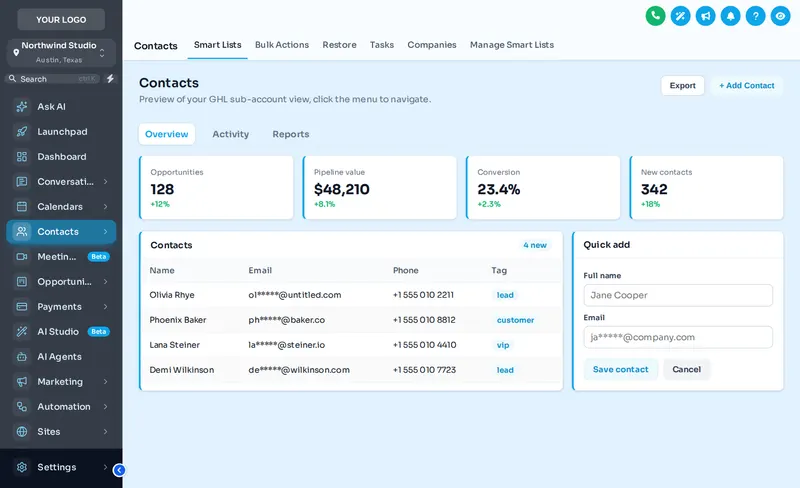
Task: Open the notifications bell icon
Action: (730, 16)
